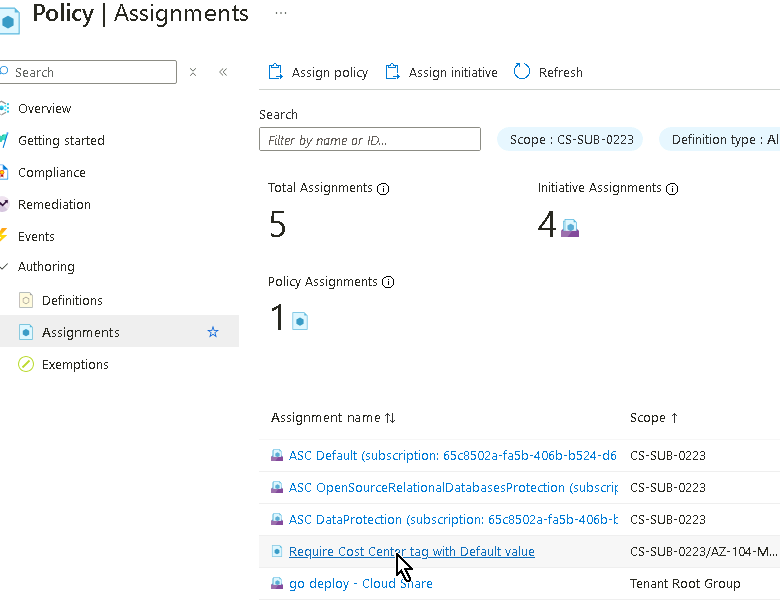
Task: Sort by Scope column header
Action: click(654, 417)
